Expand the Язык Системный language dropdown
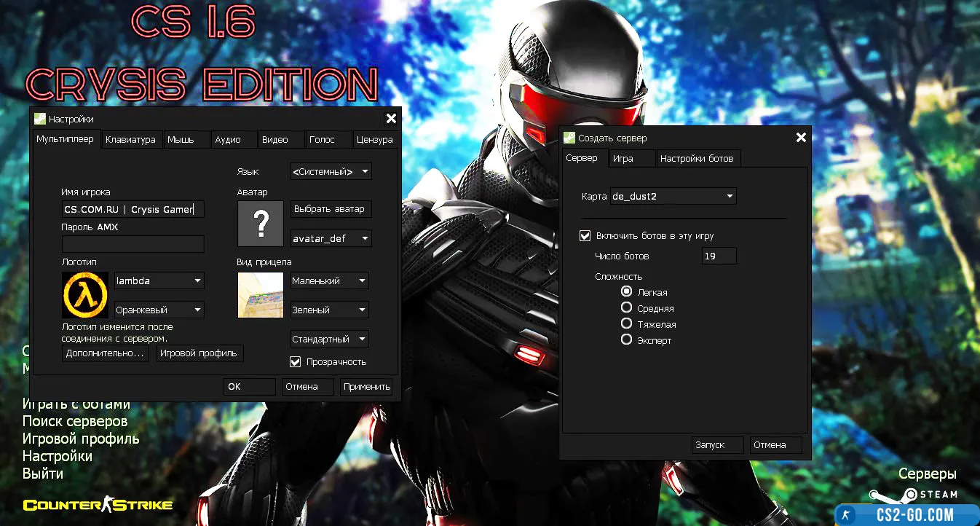 (x=331, y=172)
